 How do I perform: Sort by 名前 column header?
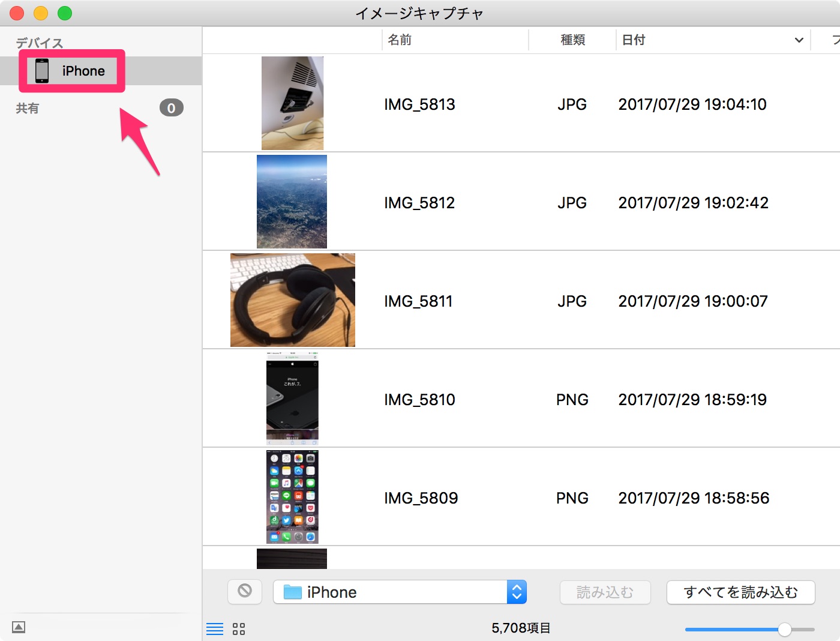pos(400,40)
